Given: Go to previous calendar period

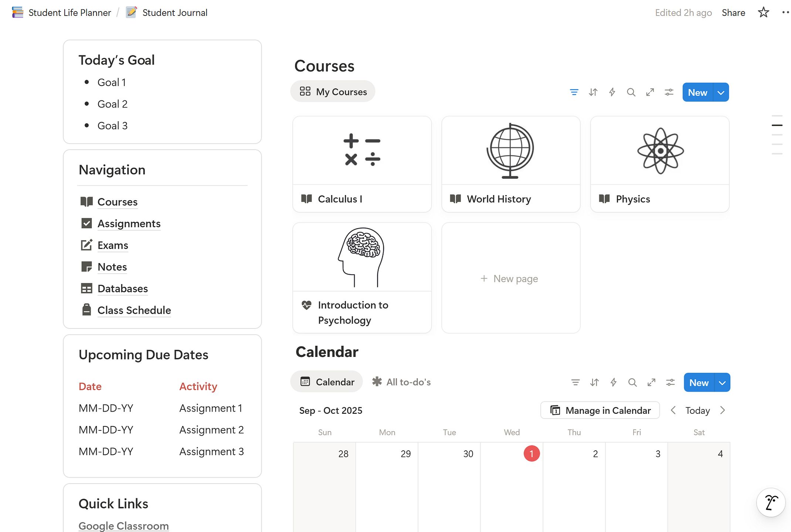Looking at the screenshot, I should (673, 410).
